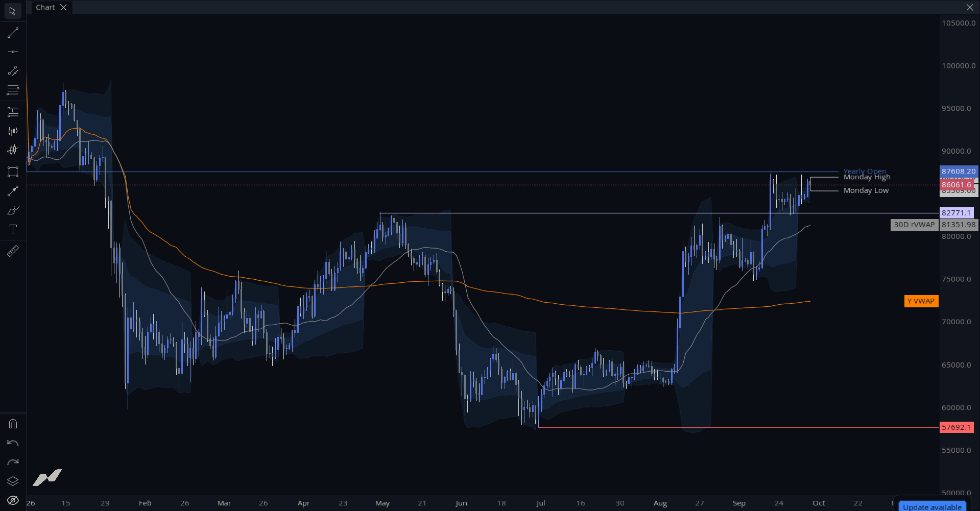
Task: Click the Oct label on time axis
Action: tap(819, 503)
